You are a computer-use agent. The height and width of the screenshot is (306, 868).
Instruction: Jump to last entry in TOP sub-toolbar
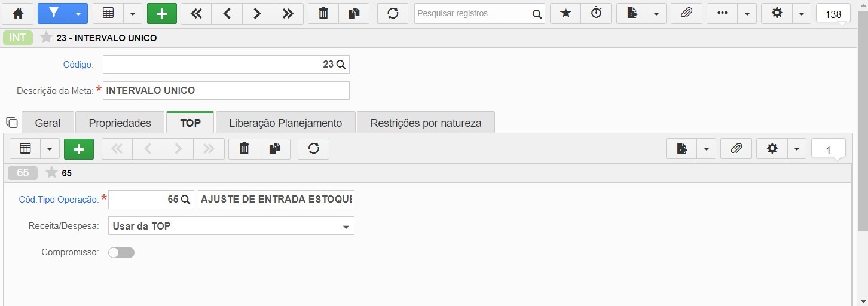click(x=209, y=149)
